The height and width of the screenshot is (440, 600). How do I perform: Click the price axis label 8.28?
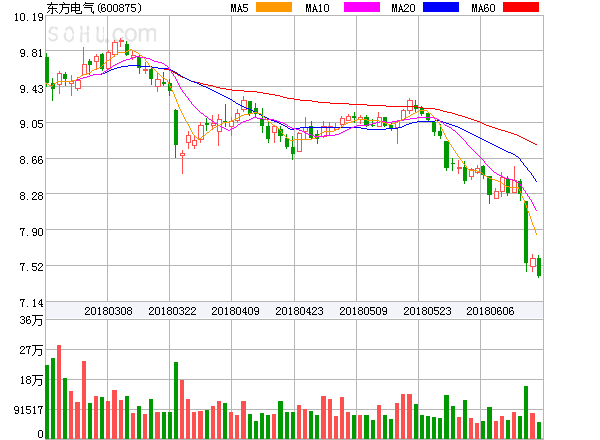tap(31, 196)
